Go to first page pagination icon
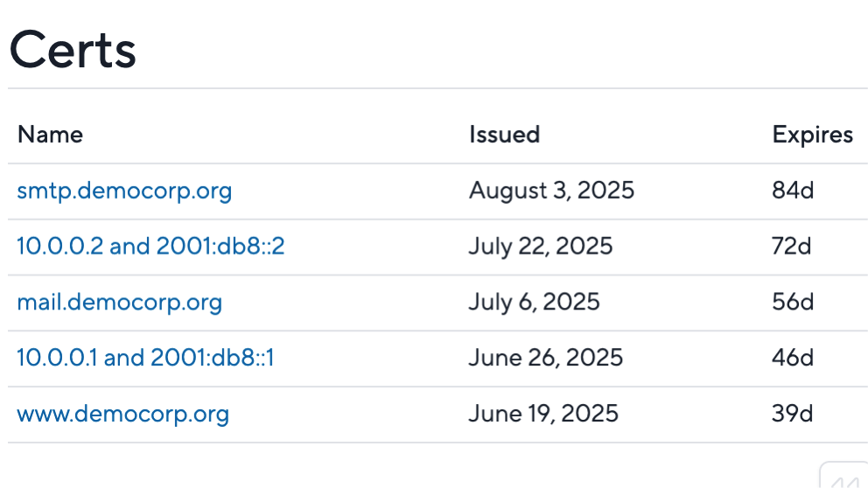Screen dimensions: 868x488 click(844, 476)
